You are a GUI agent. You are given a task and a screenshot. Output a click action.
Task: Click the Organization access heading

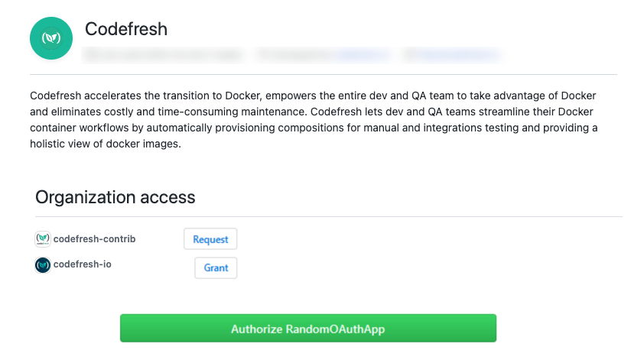(x=115, y=197)
